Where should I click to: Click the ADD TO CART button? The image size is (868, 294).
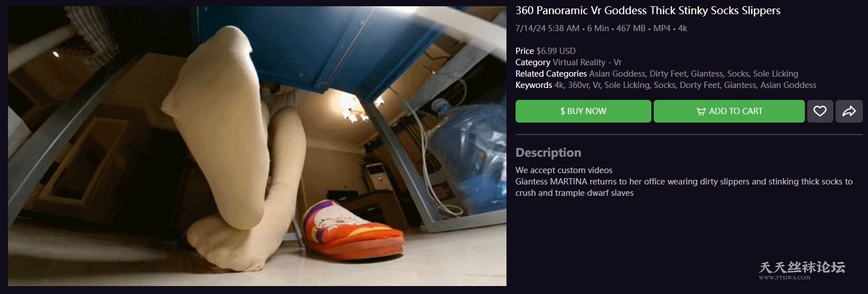729,111
